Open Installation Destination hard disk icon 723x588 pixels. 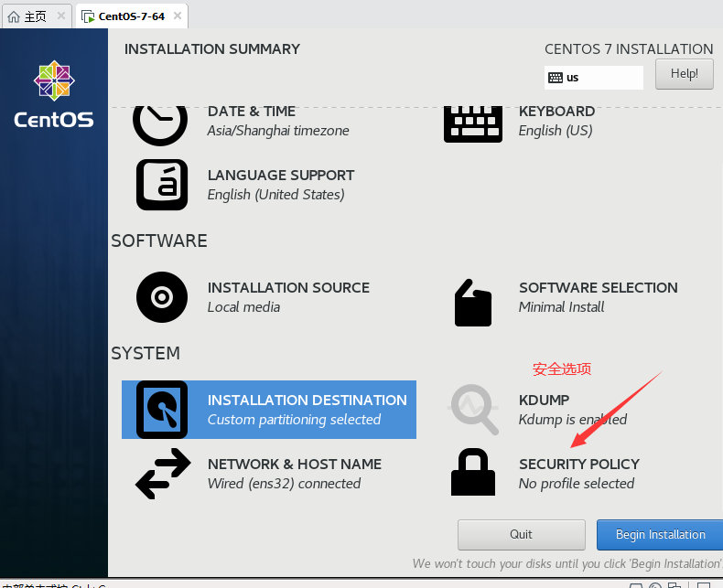point(162,409)
